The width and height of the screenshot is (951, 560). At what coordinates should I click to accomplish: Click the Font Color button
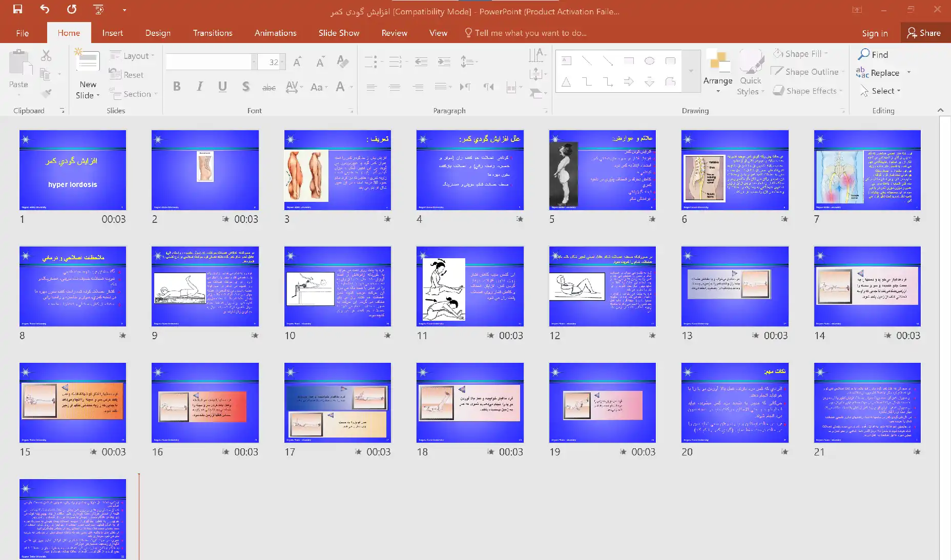(340, 87)
